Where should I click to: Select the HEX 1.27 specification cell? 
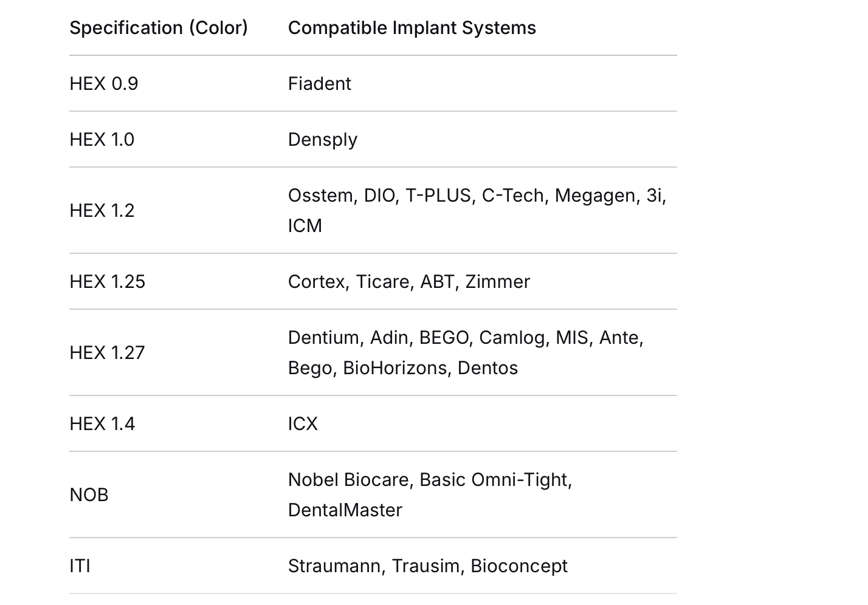108,353
